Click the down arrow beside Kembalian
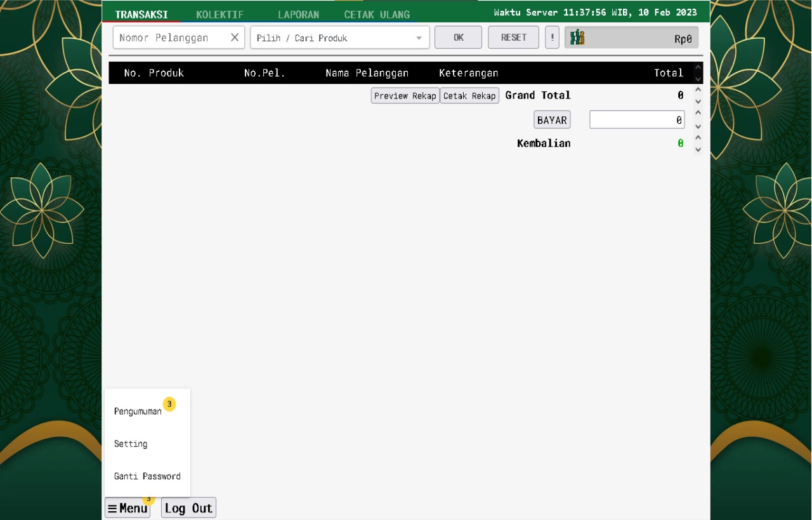This screenshot has height=520, width=812. [x=698, y=150]
